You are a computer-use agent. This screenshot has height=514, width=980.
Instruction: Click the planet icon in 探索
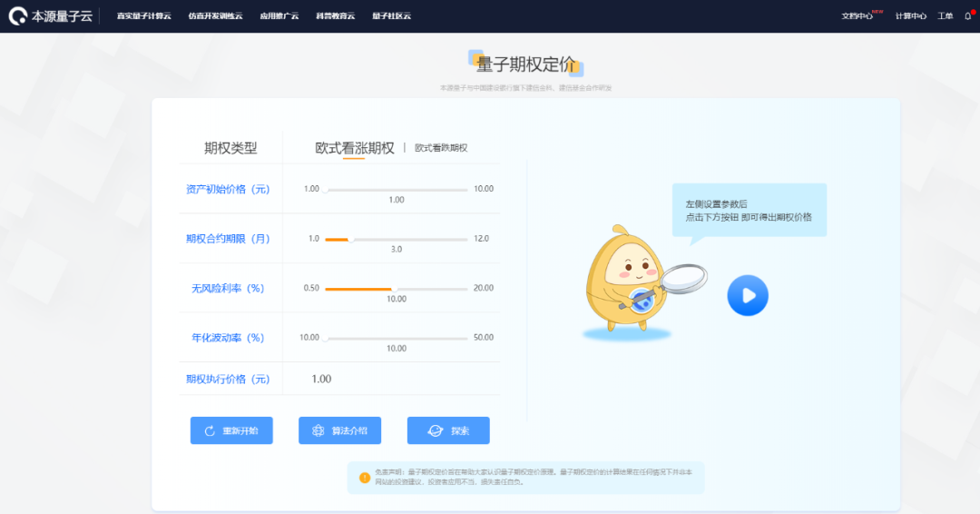pyautogui.click(x=435, y=430)
